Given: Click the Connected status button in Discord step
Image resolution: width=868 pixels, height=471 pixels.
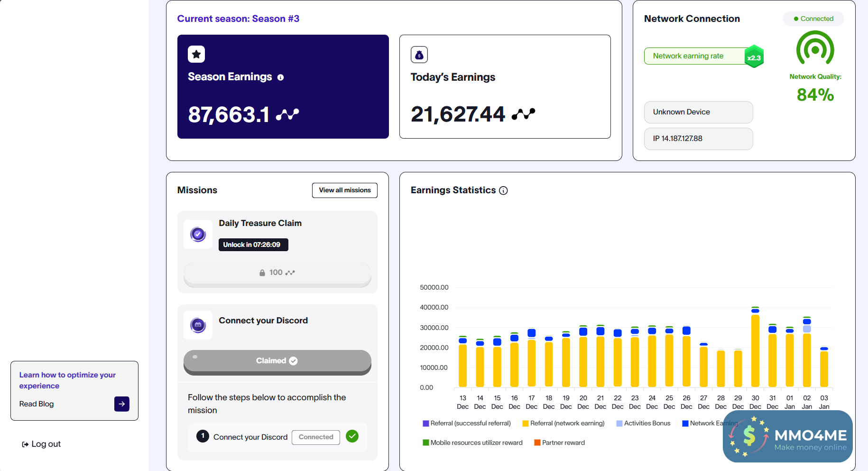Looking at the screenshot, I should click(316, 437).
